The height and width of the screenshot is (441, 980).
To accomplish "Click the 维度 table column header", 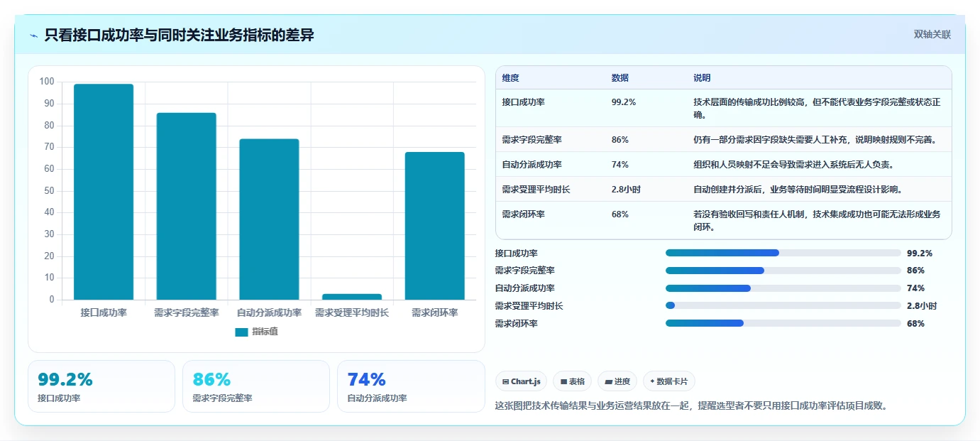I will tap(510, 78).
